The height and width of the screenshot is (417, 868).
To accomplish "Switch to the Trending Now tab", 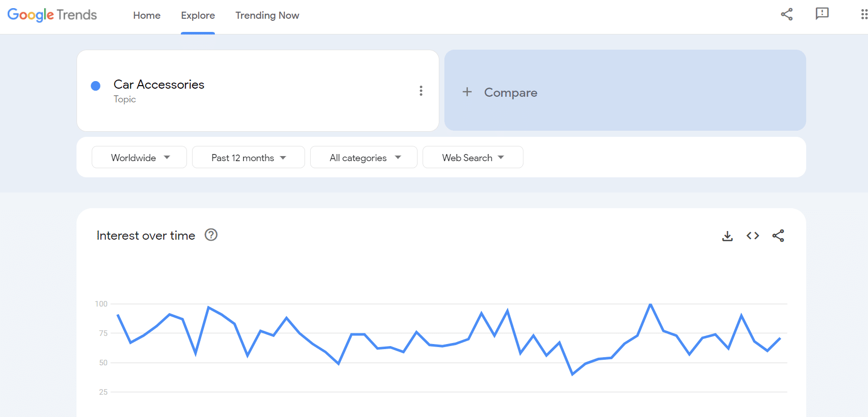I will (x=267, y=16).
